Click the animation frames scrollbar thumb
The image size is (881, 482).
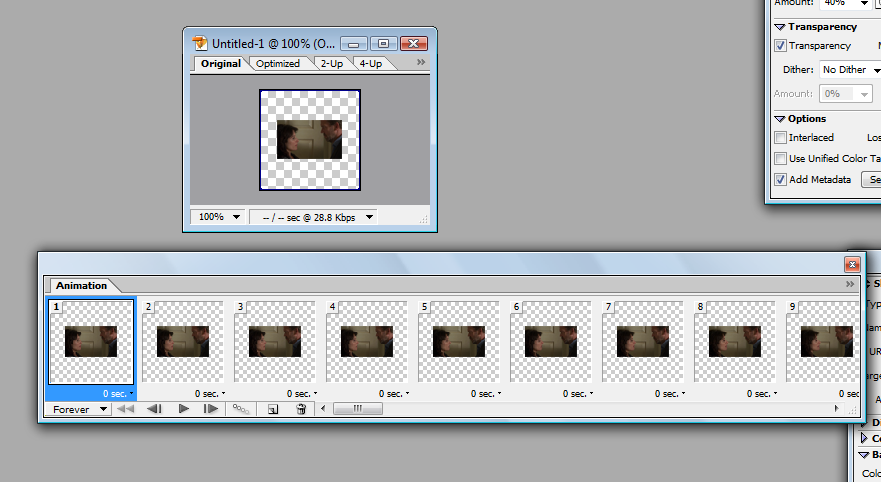click(x=358, y=409)
